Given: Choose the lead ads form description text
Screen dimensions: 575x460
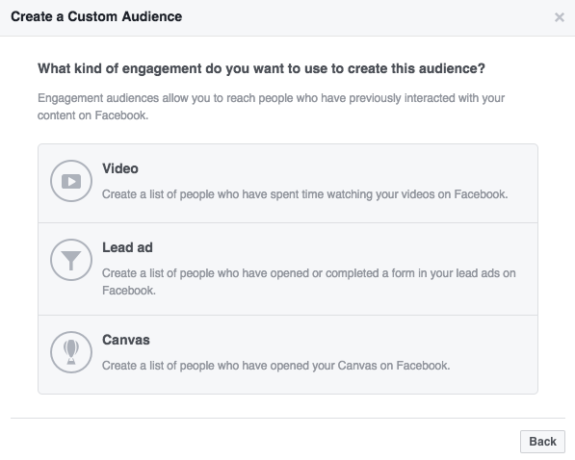Looking at the screenshot, I should [x=309, y=282].
